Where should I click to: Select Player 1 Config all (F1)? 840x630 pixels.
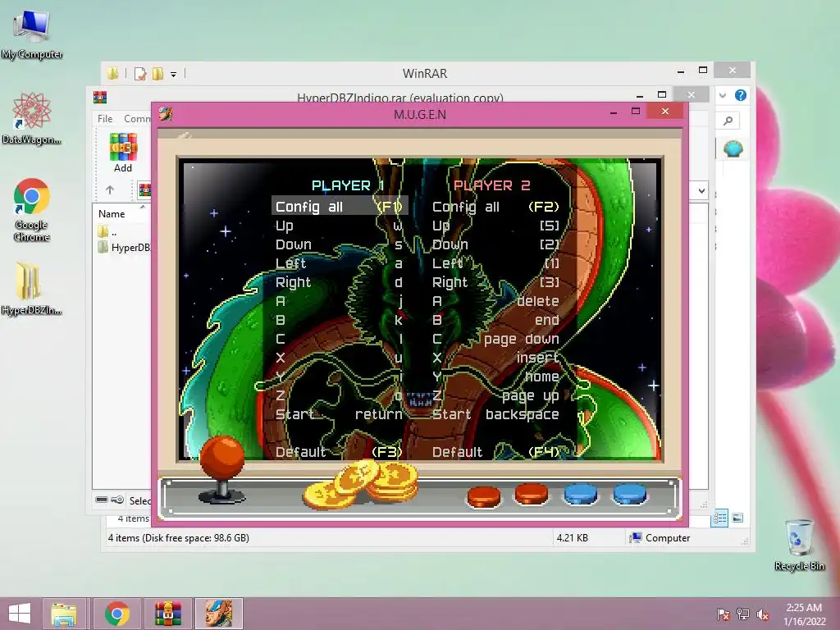339,207
